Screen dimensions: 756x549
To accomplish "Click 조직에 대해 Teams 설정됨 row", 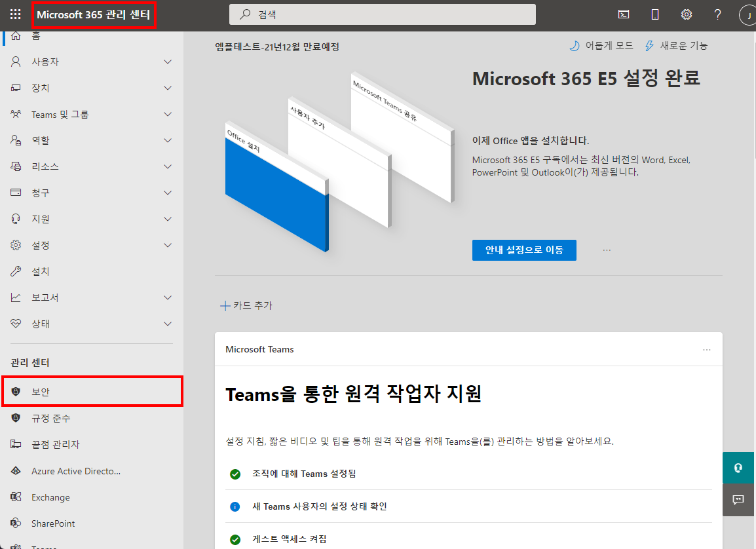I will click(x=468, y=474).
